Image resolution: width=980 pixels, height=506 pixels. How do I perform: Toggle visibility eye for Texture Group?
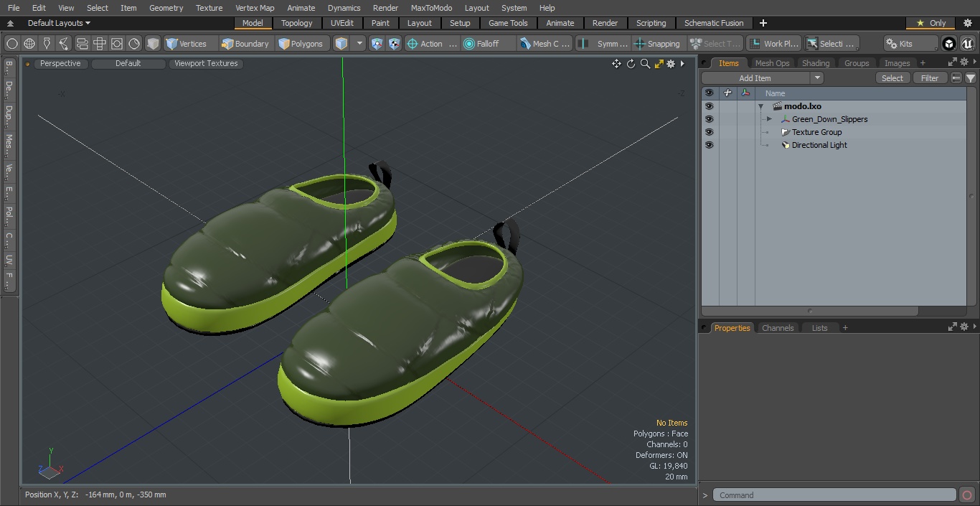click(710, 132)
